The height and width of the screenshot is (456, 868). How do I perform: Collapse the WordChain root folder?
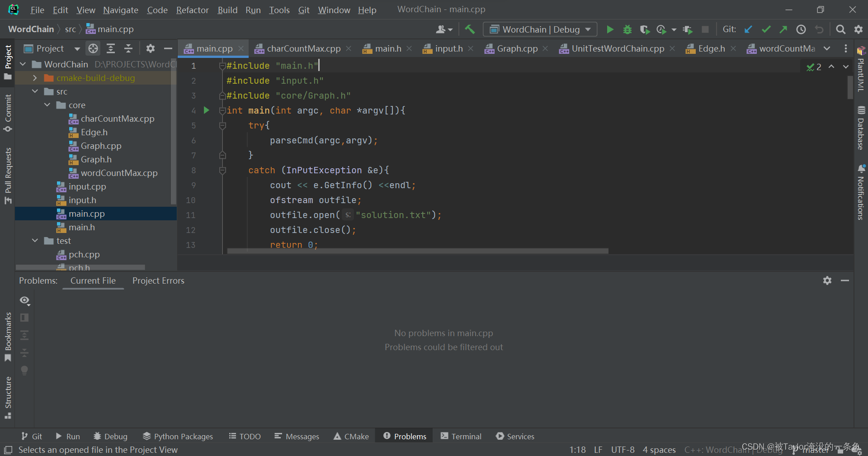23,64
